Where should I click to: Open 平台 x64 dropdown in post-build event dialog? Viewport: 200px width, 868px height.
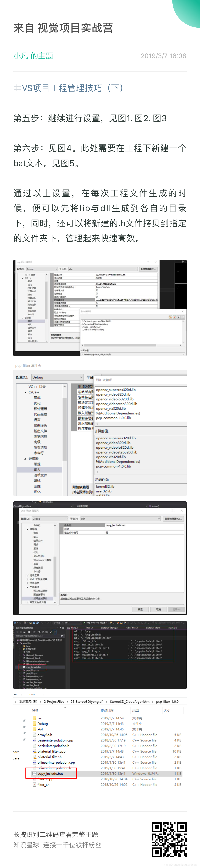[121, 519]
